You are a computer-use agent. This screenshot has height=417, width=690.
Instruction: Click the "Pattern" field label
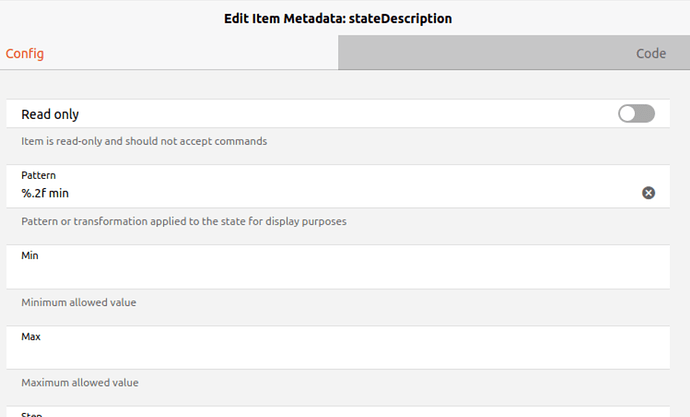click(x=39, y=175)
